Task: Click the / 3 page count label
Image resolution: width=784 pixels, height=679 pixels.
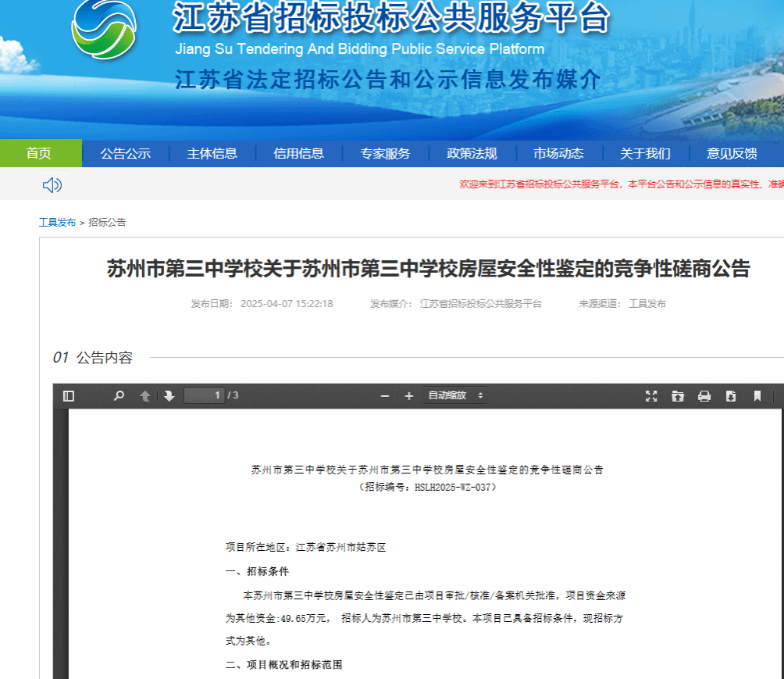Action: tap(233, 395)
